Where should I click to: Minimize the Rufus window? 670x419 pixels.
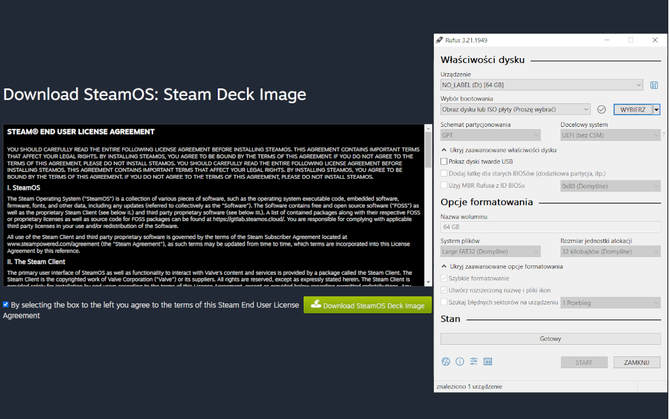pyautogui.click(x=607, y=40)
